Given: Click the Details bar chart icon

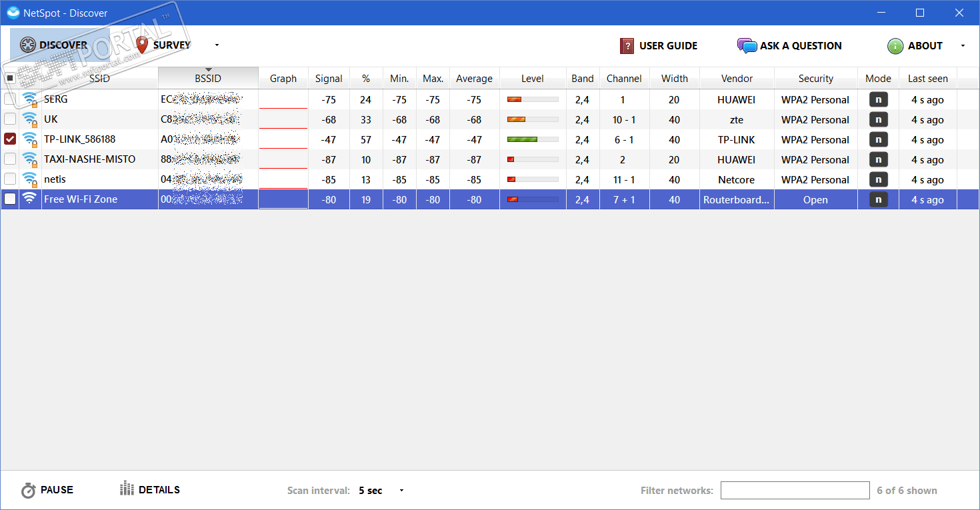Looking at the screenshot, I should [127, 489].
